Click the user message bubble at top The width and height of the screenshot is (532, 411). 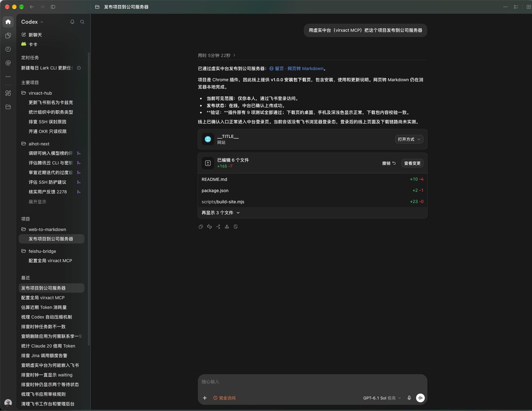[x=365, y=31]
